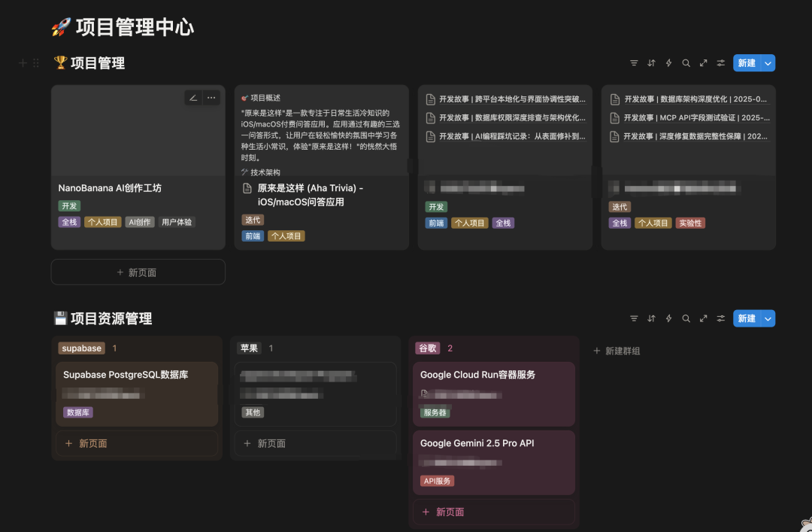812x532 pixels.
Task: Expand dropdown arrow next to 项目资源管理 新建
Action: point(768,318)
